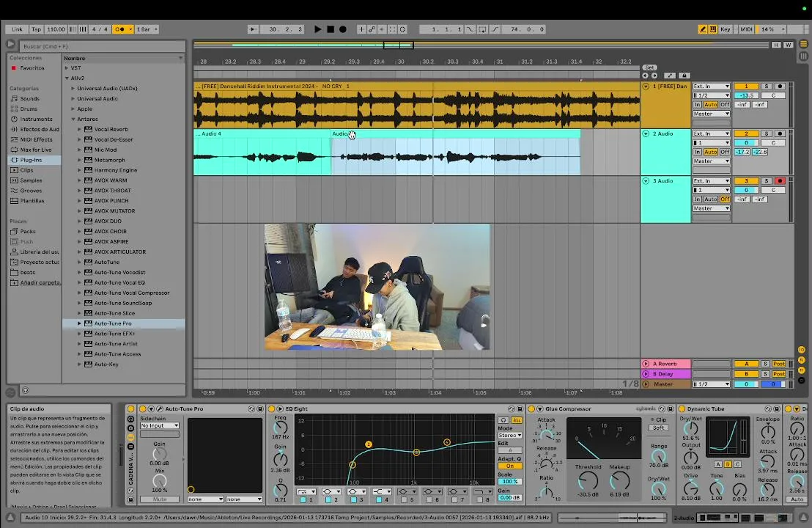Click the automation lock icon

click(x=684, y=76)
